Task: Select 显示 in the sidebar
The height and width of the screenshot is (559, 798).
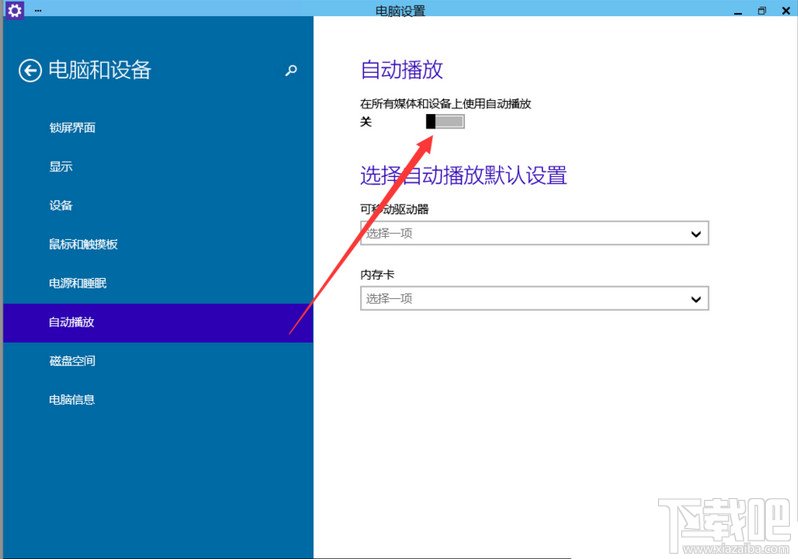Action: click(x=61, y=166)
